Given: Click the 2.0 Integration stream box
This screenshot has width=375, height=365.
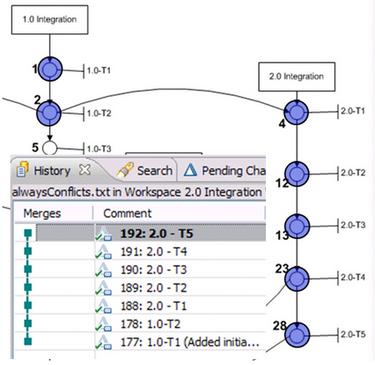Looking at the screenshot, I should click(297, 76).
